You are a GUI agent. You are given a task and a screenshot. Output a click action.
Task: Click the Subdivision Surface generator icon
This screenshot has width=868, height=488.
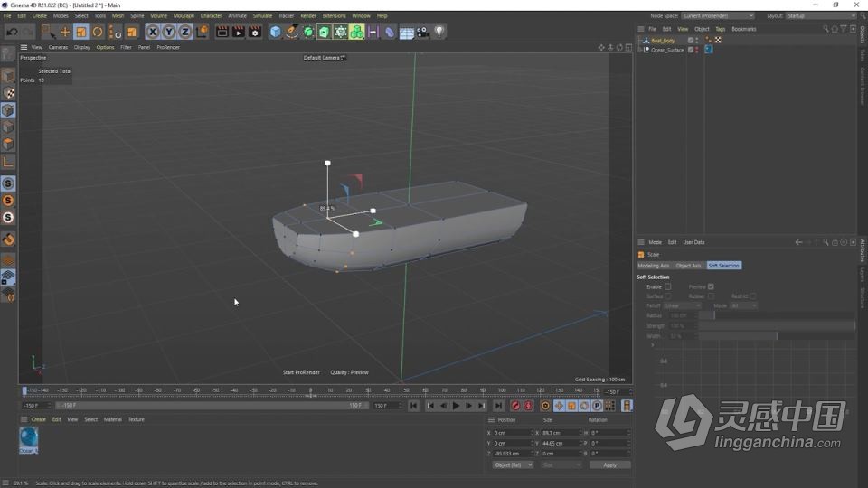coord(308,33)
